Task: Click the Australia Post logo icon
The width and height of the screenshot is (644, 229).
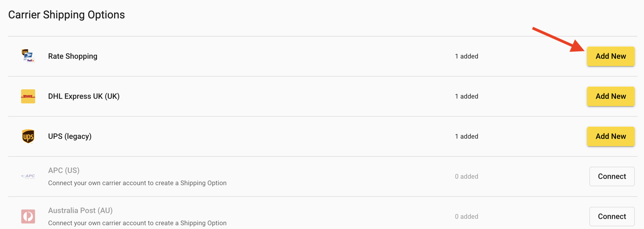Action: coord(28,217)
